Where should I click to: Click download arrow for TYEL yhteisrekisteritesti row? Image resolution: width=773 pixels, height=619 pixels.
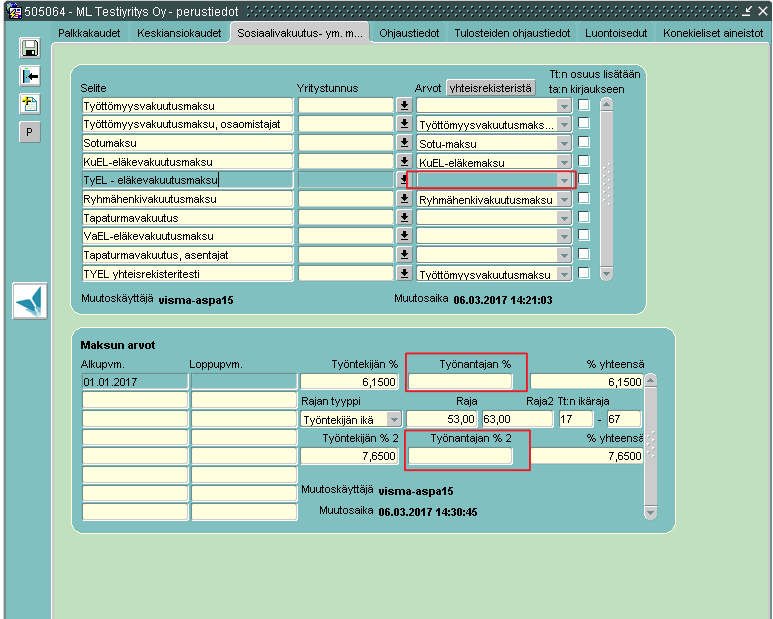click(x=404, y=273)
